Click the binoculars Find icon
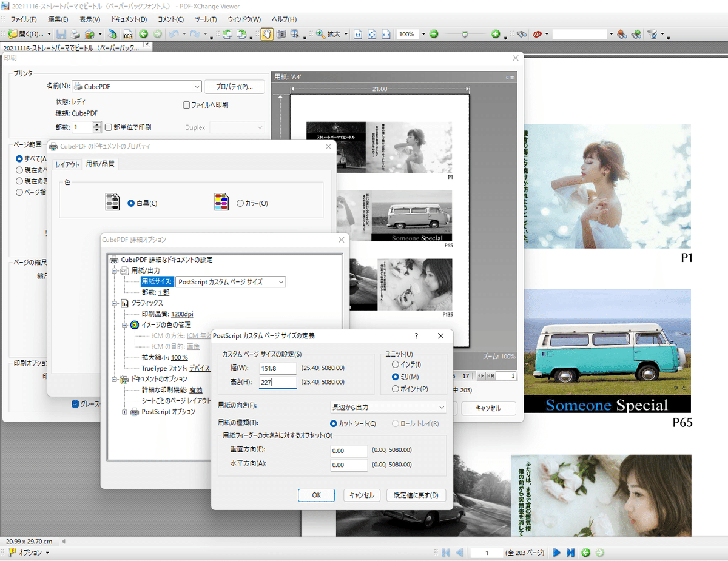This screenshot has height=561, width=728. click(x=521, y=34)
